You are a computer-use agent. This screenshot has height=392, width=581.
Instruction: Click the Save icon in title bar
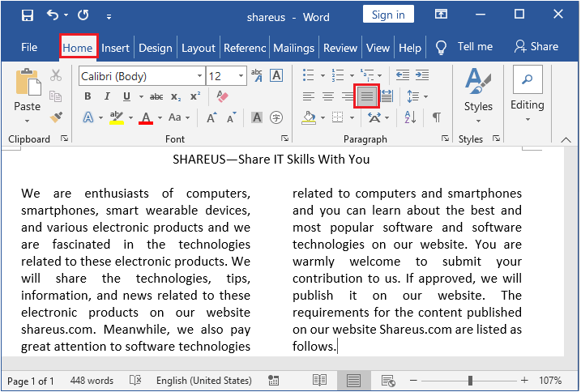[x=28, y=15]
